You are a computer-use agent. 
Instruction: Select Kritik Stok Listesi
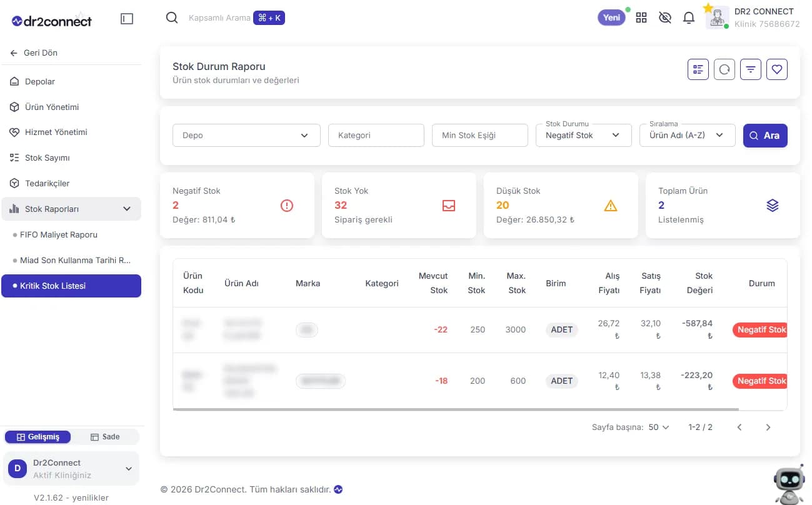pyautogui.click(x=71, y=286)
